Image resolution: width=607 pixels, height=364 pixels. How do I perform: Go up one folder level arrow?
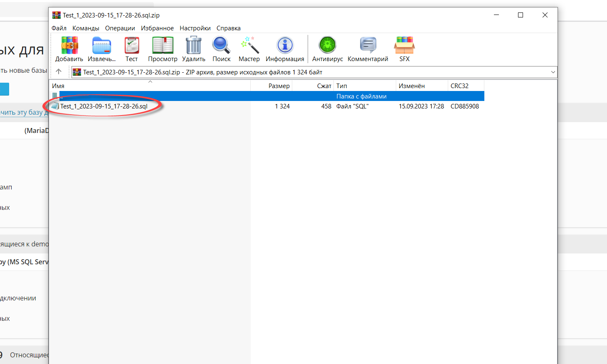[59, 72]
